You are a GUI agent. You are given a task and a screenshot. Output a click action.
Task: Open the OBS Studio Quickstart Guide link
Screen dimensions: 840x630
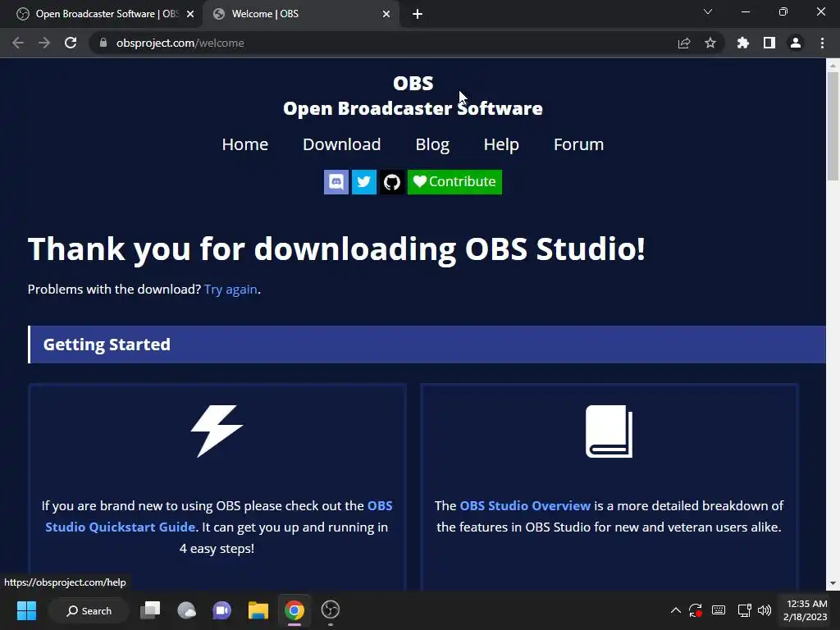[x=218, y=517]
